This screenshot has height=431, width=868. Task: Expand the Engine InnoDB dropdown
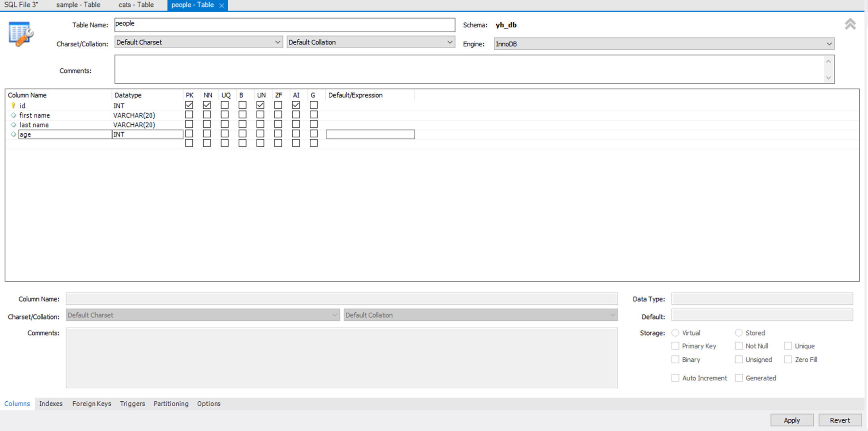[x=664, y=44]
